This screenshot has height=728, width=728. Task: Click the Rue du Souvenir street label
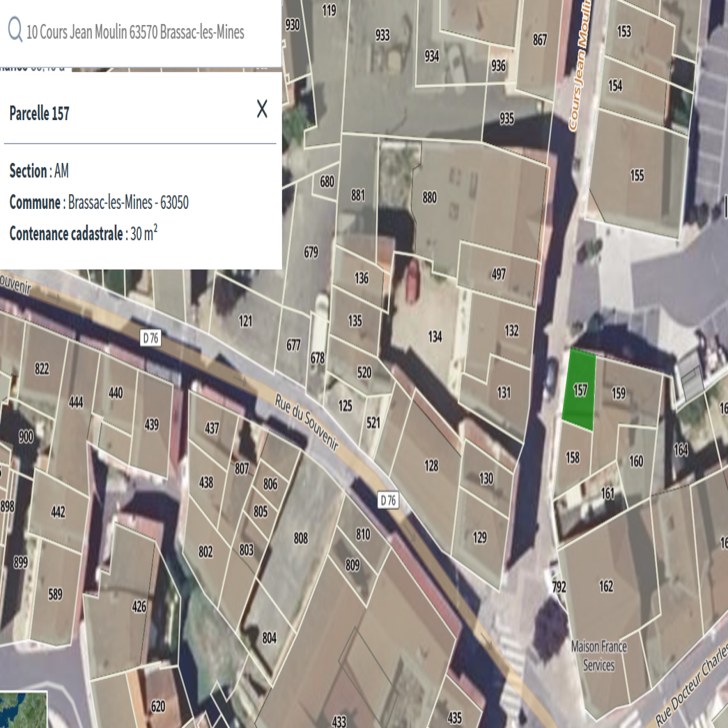pyautogui.click(x=307, y=423)
